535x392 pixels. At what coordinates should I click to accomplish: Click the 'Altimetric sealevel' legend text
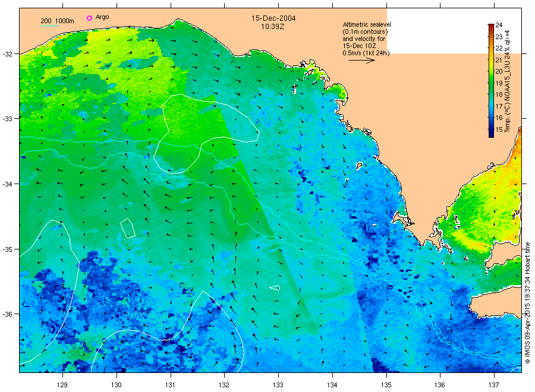[367, 24]
